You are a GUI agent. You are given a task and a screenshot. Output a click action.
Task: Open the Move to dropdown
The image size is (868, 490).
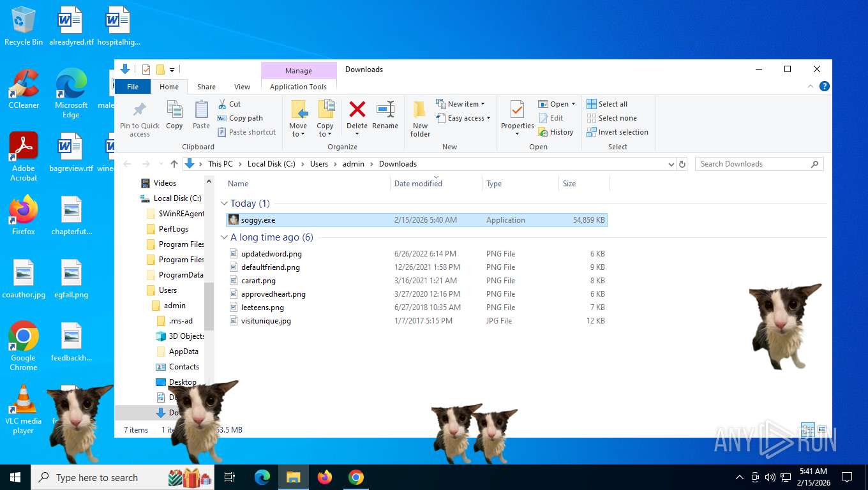point(298,119)
